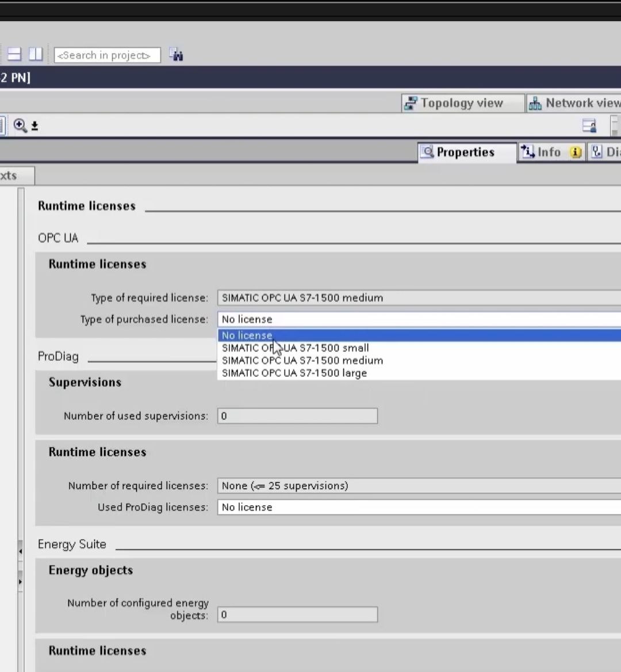Click Number of used supervisions field

298,416
